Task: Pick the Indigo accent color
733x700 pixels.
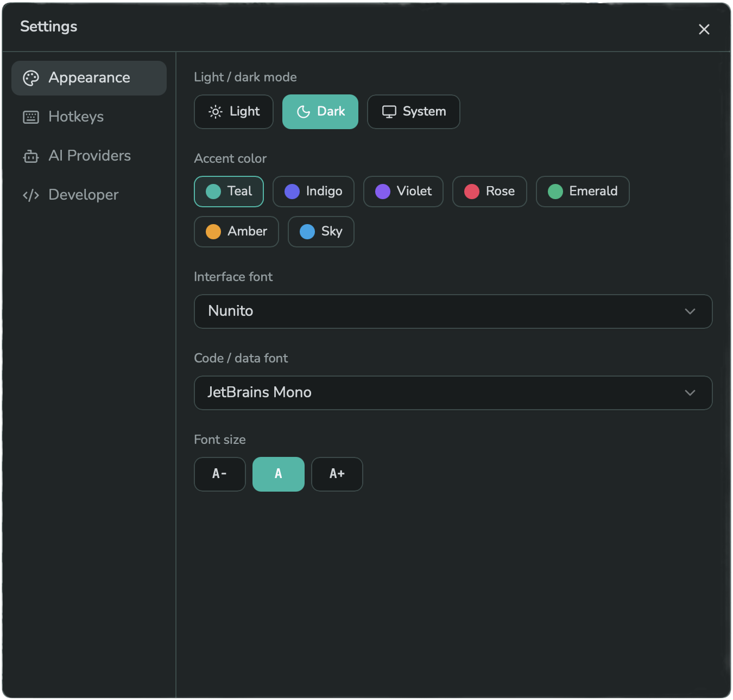Action: tap(313, 192)
